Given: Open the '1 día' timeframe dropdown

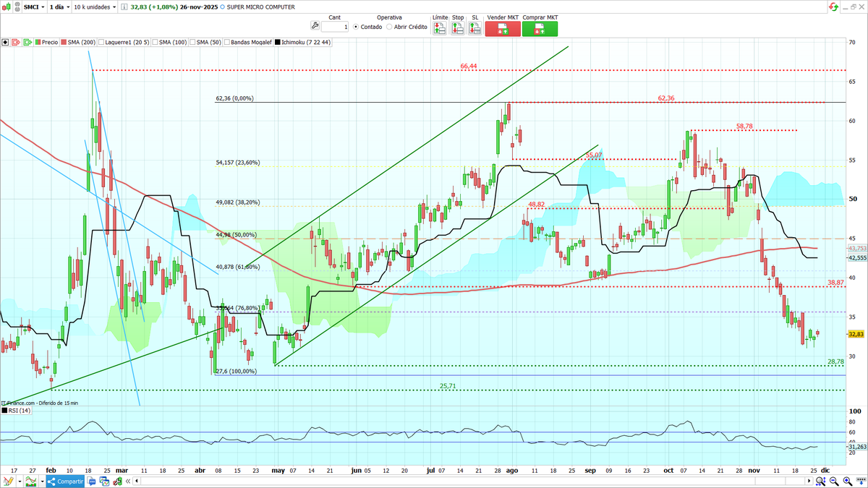Looking at the screenshot, I should [x=59, y=6].
